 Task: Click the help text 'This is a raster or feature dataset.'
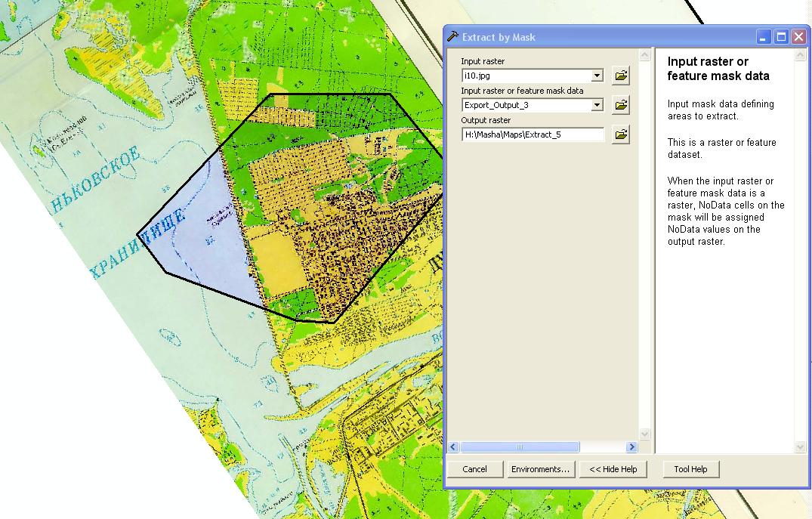721,148
